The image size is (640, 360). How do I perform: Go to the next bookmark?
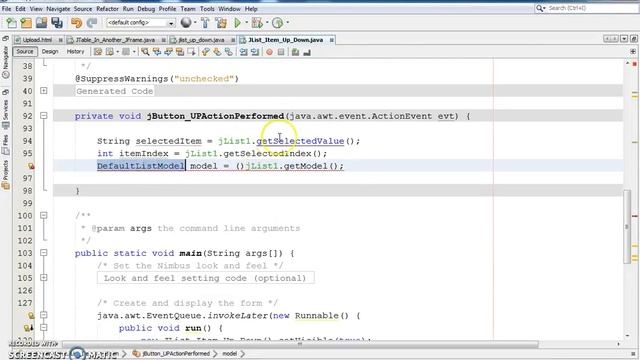217,52
